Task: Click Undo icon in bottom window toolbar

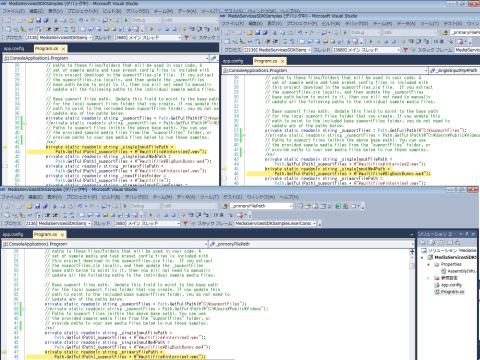Action: 81,206
